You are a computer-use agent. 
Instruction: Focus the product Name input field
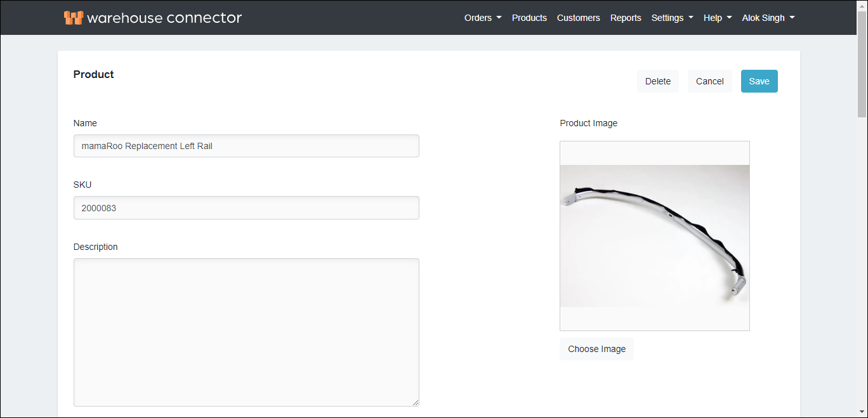point(246,146)
